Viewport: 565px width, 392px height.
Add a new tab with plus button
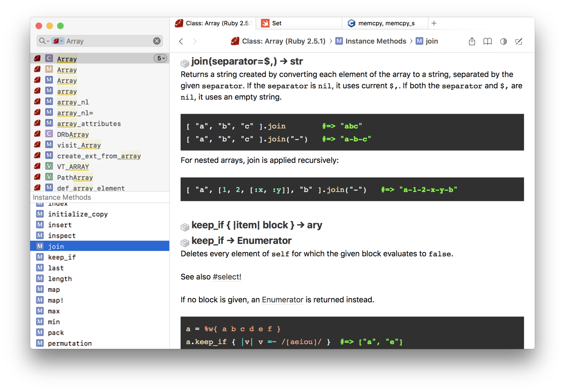pyautogui.click(x=434, y=23)
